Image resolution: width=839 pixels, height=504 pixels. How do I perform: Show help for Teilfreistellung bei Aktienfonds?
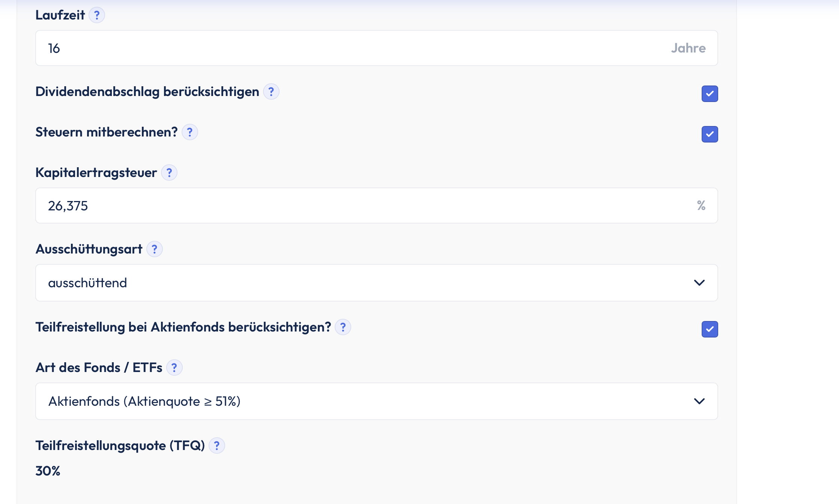coord(343,327)
